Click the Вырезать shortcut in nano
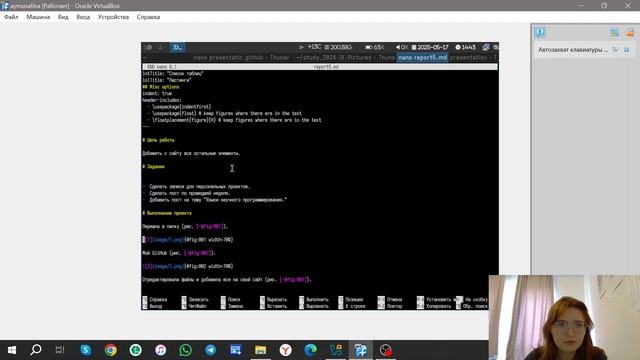Image resolution: width=640 pixels, height=360 pixels. [x=273, y=300]
